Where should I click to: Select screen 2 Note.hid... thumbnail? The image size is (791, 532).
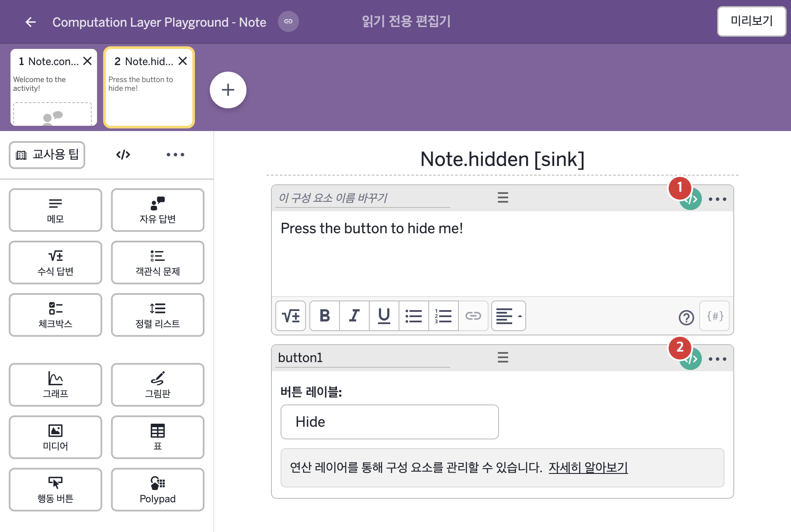click(149, 87)
